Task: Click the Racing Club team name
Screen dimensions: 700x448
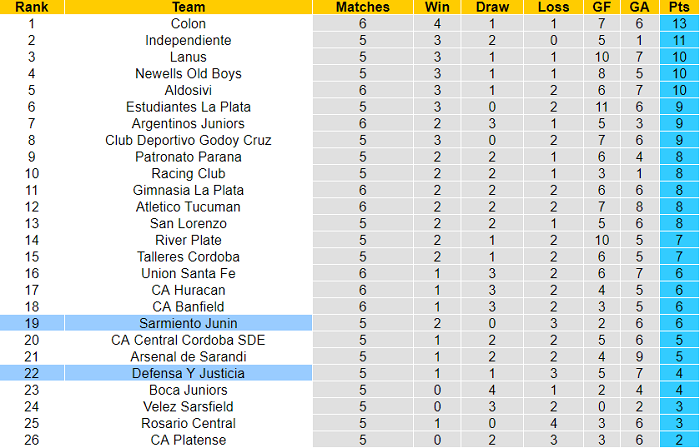Action: [x=188, y=173]
